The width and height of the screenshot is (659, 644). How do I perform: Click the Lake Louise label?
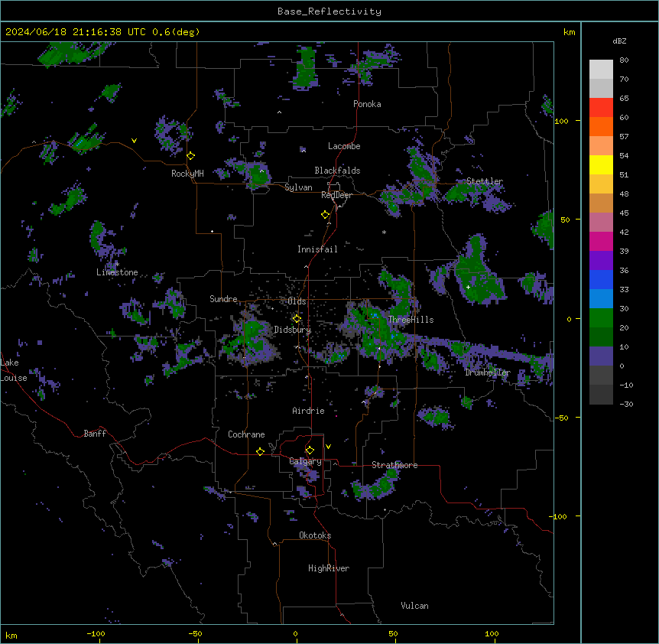(14, 370)
